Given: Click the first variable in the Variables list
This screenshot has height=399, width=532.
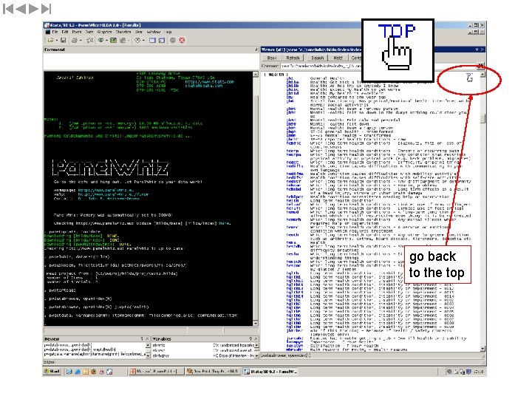Looking at the screenshot, I should click(x=203, y=345).
